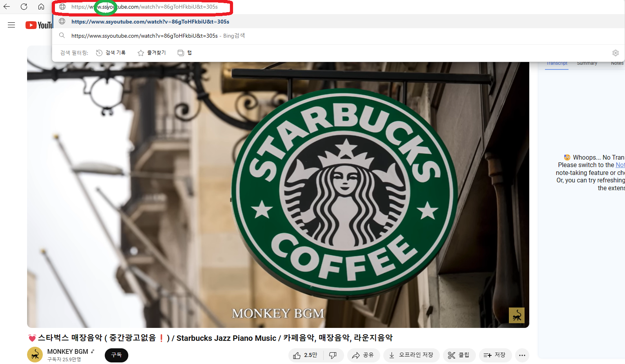Filter suggestions by 즐겨찾기
This screenshot has width=625, height=364.
[x=152, y=53]
